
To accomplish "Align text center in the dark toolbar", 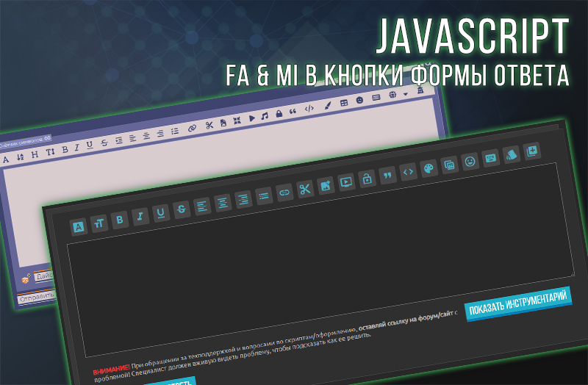I will pyautogui.click(x=222, y=201).
